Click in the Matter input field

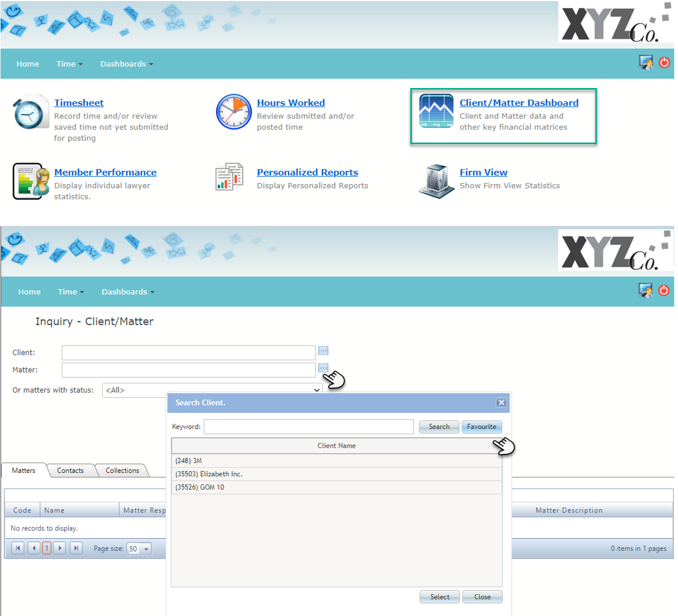[x=188, y=370]
